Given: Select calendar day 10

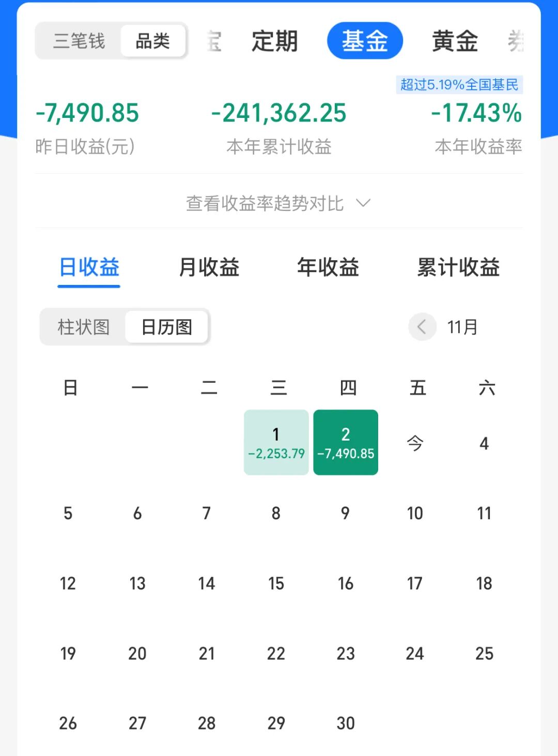Looking at the screenshot, I should [x=415, y=513].
